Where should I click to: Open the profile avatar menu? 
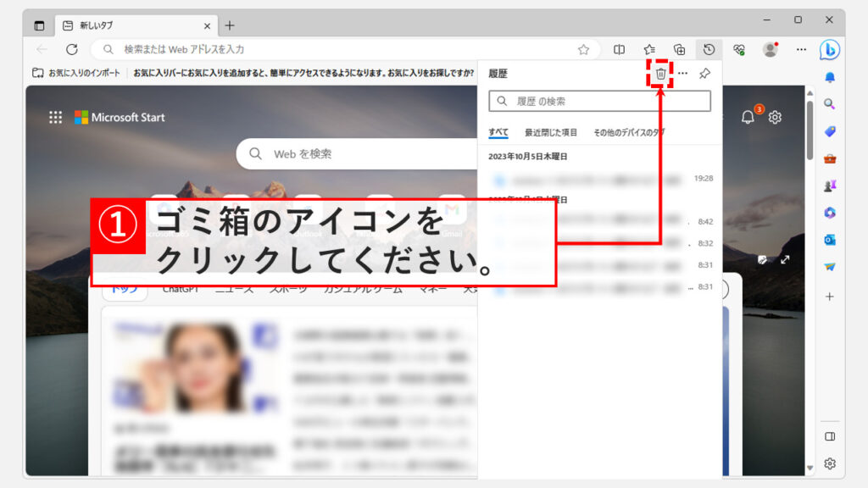tap(770, 49)
